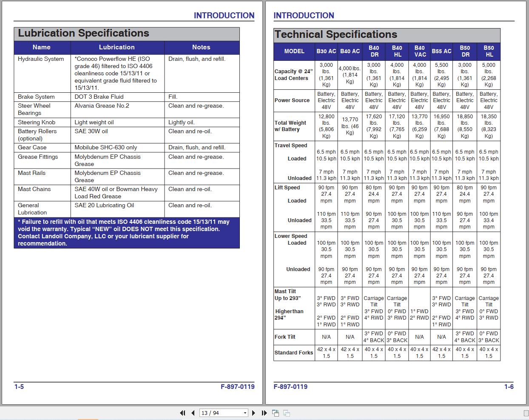This screenshot has height=420, width=529.
Task: Click the Travel Speed row label
Action: pos(291,146)
